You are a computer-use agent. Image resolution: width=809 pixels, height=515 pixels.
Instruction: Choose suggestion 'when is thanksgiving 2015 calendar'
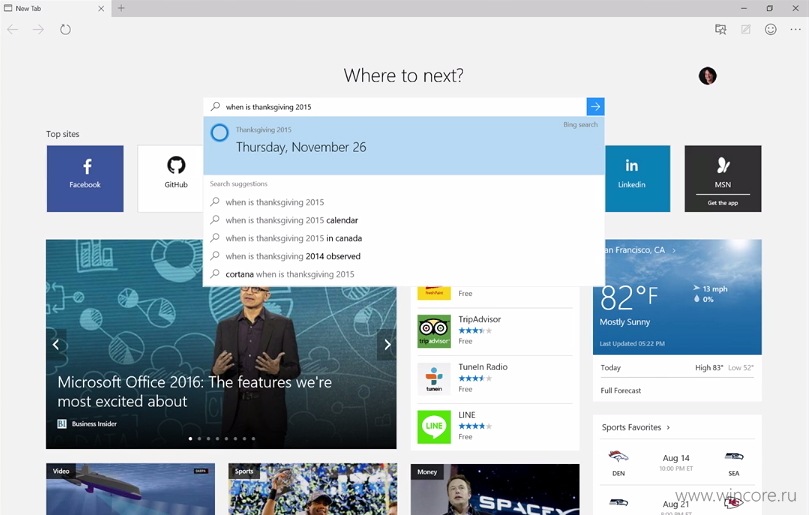pyautogui.click(x=404, y=220)
